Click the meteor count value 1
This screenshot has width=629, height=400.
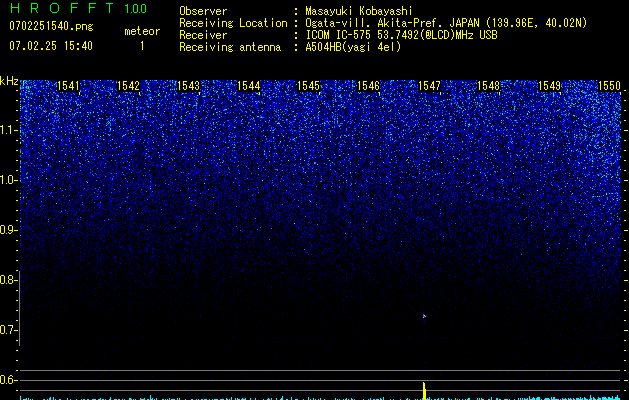[142, 46]
